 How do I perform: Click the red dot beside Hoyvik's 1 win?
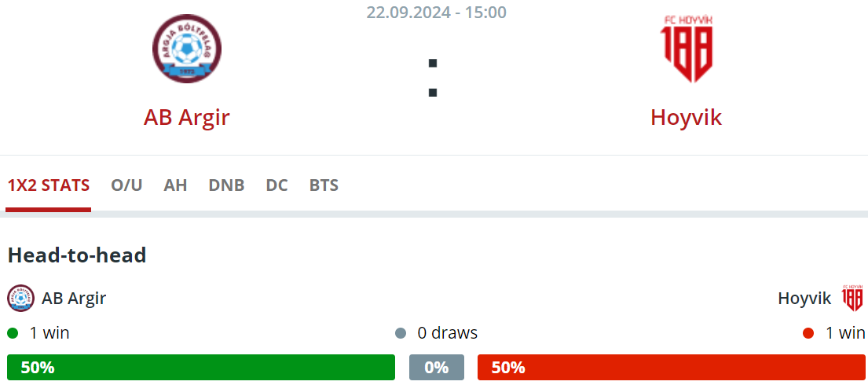[x=808, y=333]
